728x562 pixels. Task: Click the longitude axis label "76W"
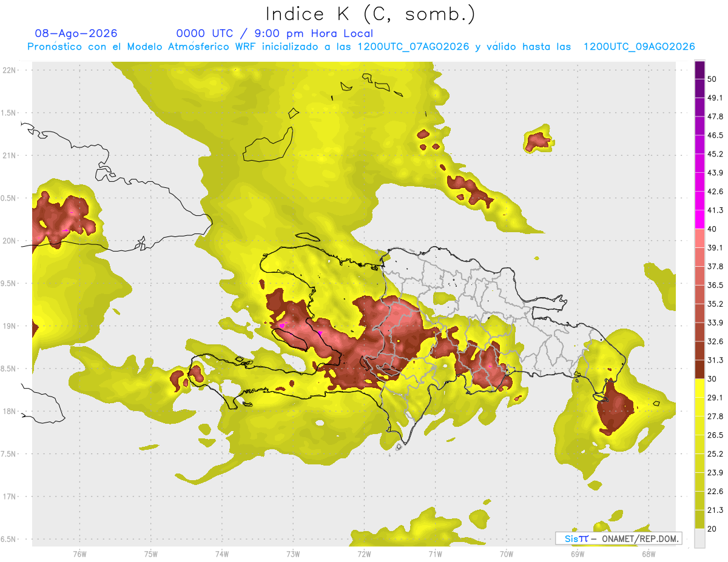[x=79, y=554]
